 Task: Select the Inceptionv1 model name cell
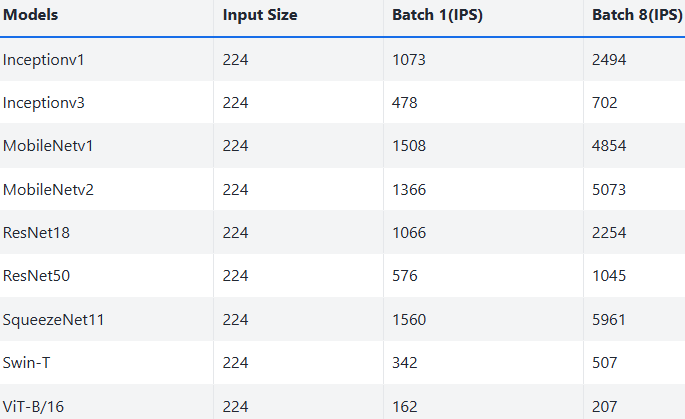44,60
